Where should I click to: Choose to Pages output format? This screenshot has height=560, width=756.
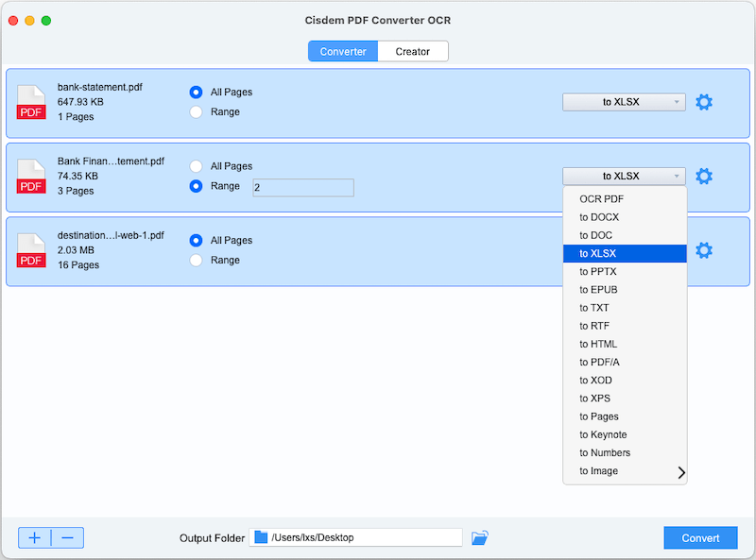(625, 416)
